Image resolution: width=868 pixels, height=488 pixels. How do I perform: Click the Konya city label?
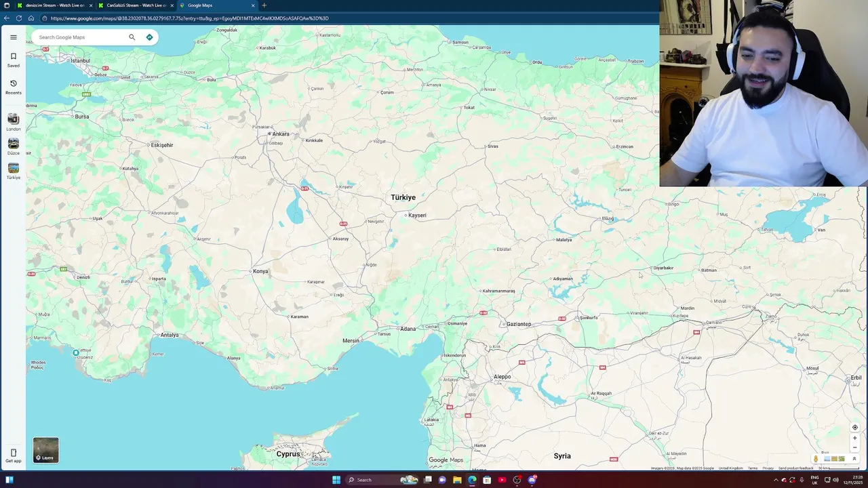[260, 271]
